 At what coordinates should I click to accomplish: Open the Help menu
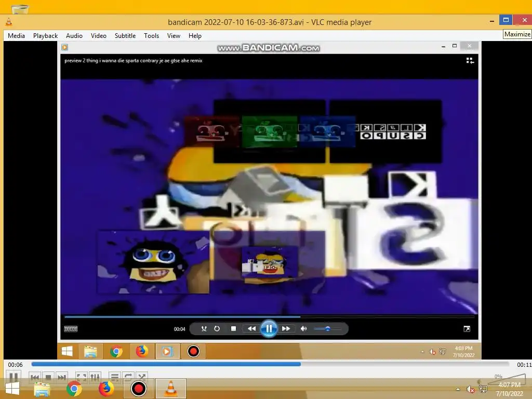point(195,36)
